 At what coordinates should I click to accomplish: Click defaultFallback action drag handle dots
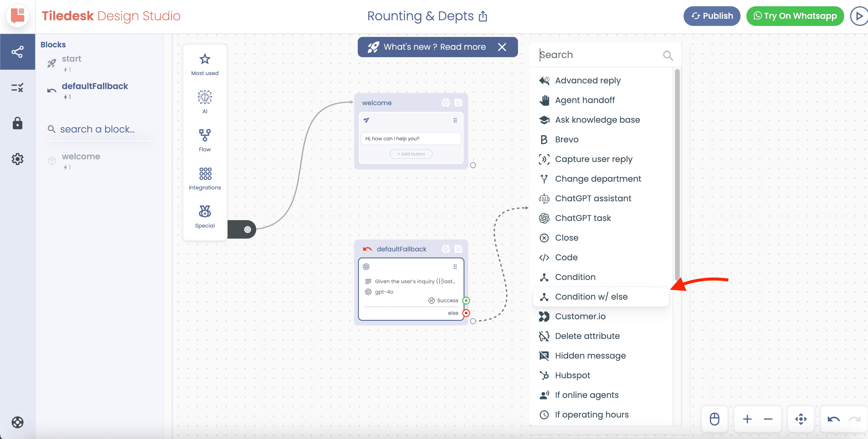[455, 267]
